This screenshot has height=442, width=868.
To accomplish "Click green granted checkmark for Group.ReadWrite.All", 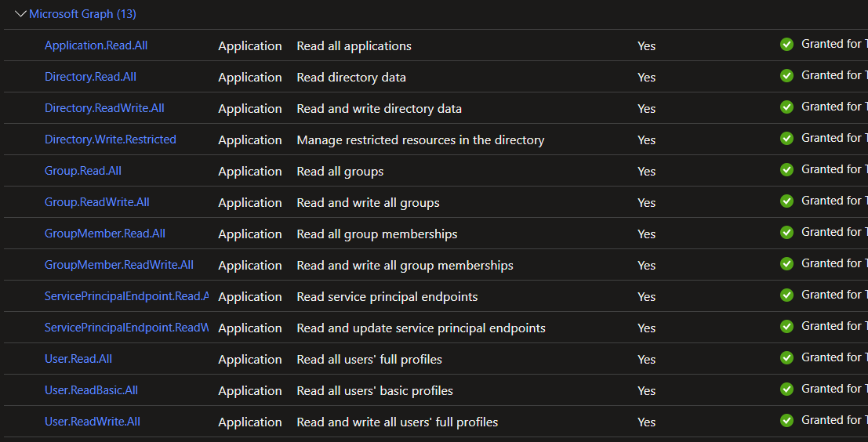I will tap(786, 201).
